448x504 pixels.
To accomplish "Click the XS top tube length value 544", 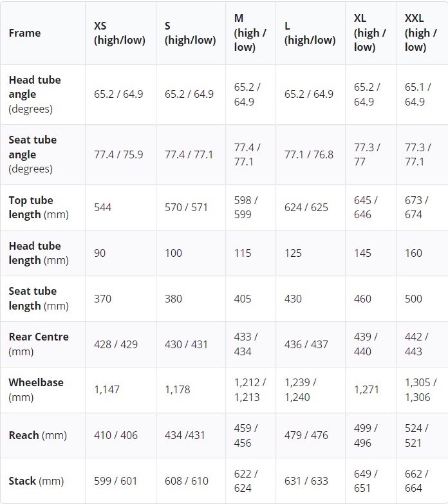I will tap(103, 207).
